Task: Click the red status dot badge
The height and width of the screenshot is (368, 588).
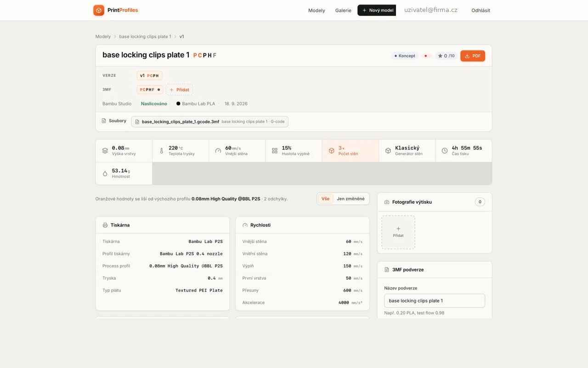Action: (426, 56)
